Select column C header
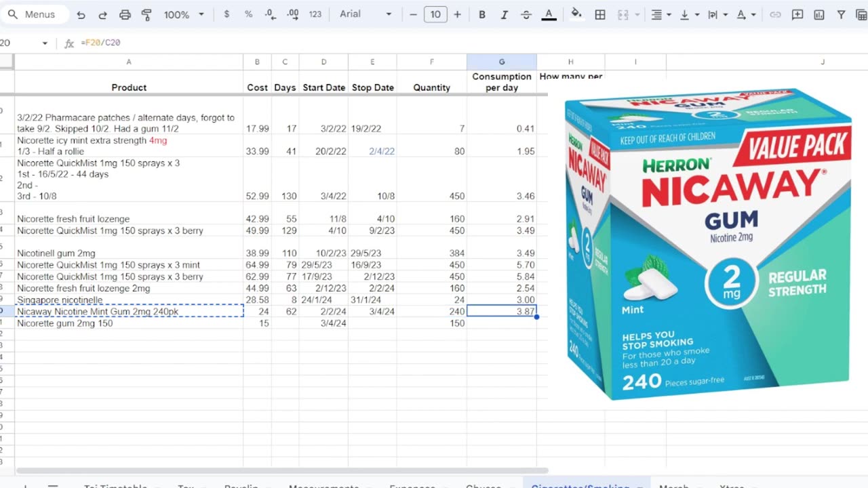Image resolution: width=868 pixels, height=488 pixels. coord(285,62)
